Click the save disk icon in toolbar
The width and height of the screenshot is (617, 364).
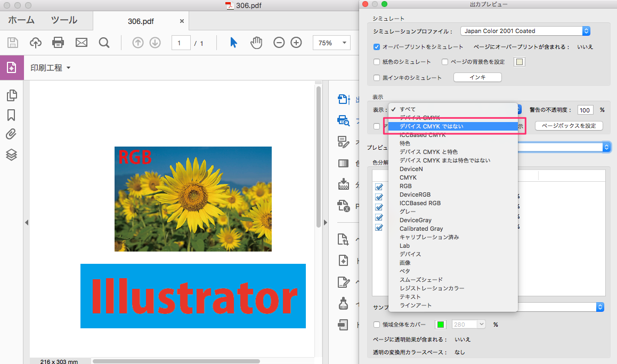[x=13, y=43]
